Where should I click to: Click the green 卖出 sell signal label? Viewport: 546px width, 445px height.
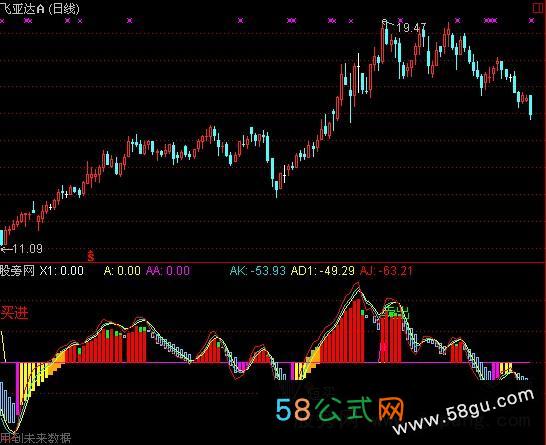point(397,311)
